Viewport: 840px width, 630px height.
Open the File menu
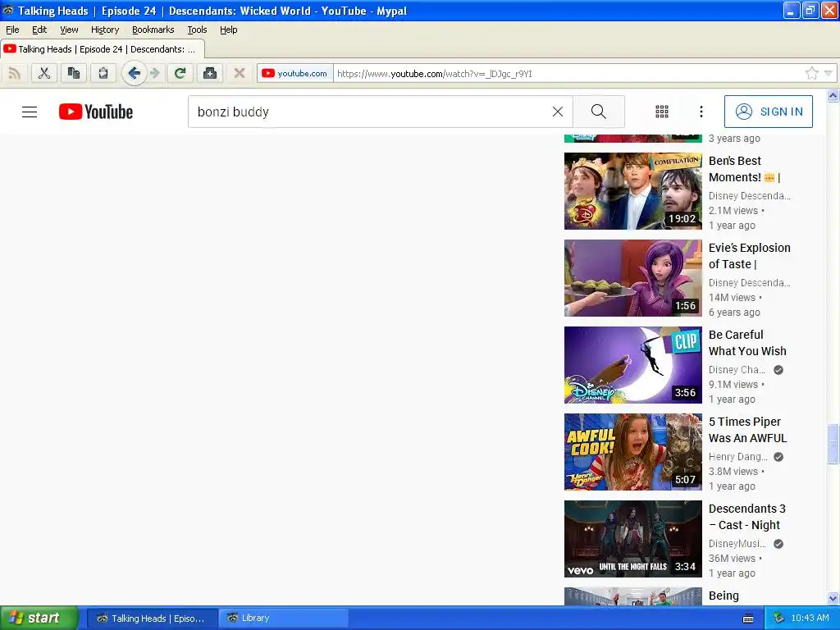coord(12,30)
